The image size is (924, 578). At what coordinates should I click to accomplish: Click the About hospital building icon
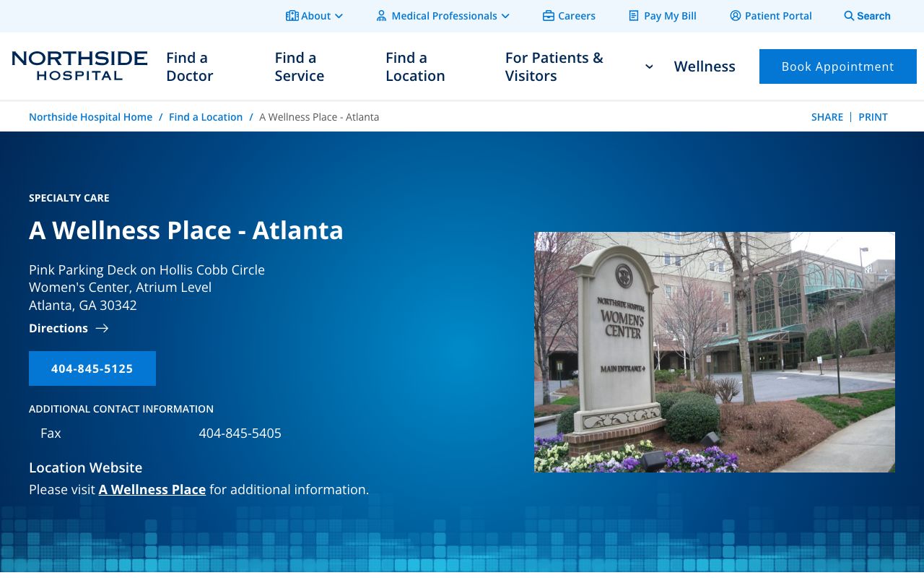click(x=292, y=15)
